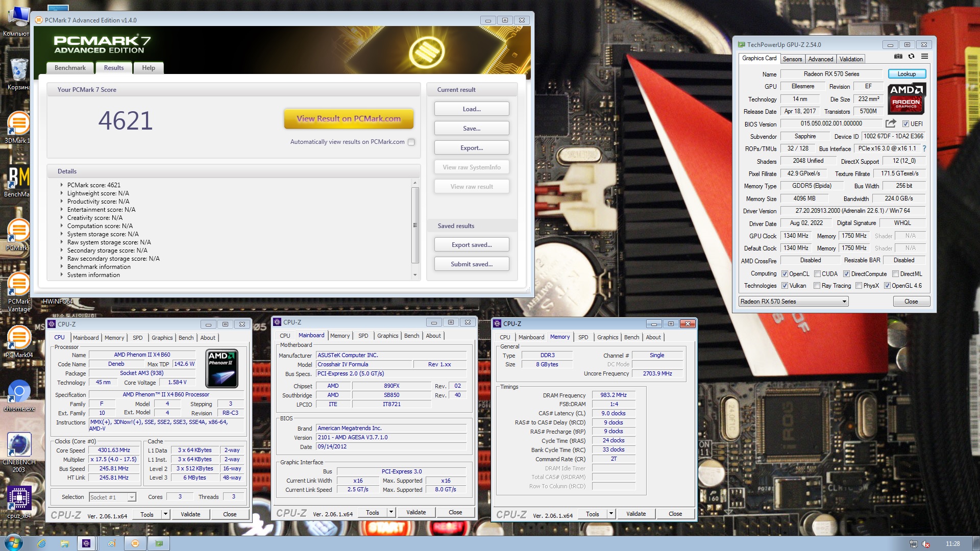Screen dimensions: 980x551
Task: Expand the Lightweight score row
Action: (x=62, y=193)
